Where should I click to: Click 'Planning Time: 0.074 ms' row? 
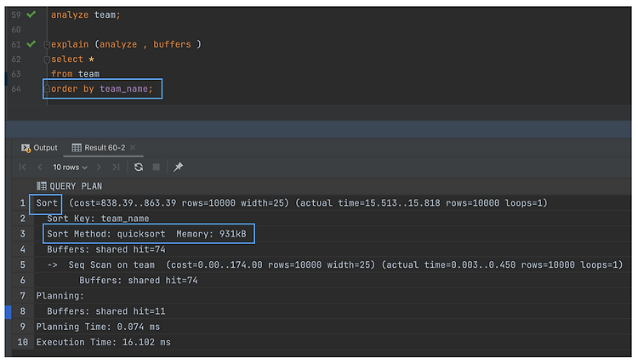pyautogui.click(x=98, y=327)
